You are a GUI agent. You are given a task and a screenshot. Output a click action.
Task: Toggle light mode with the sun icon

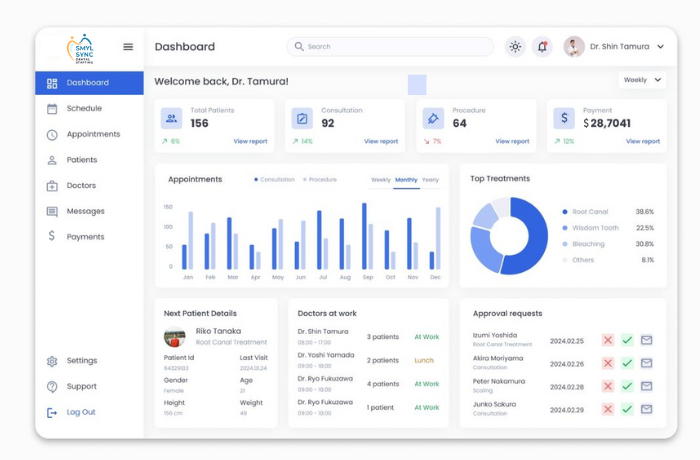pos(515,46)
